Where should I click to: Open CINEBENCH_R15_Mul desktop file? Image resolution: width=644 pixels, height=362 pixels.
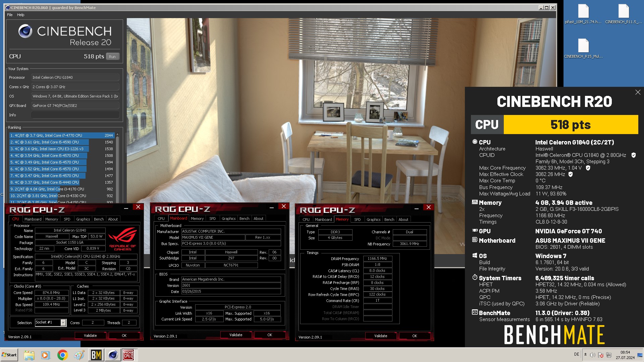tap(583, 49)
